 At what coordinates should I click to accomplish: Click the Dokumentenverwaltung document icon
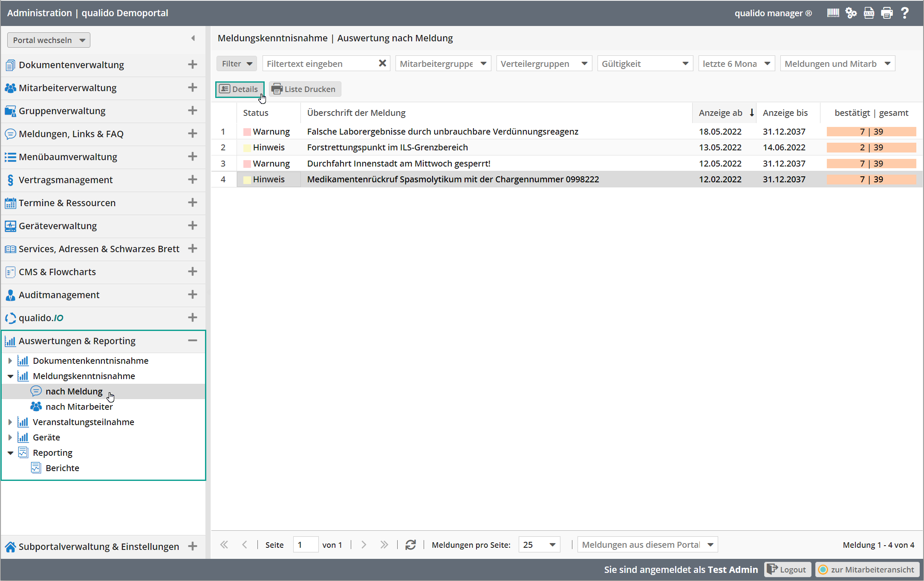pos(10,65)
